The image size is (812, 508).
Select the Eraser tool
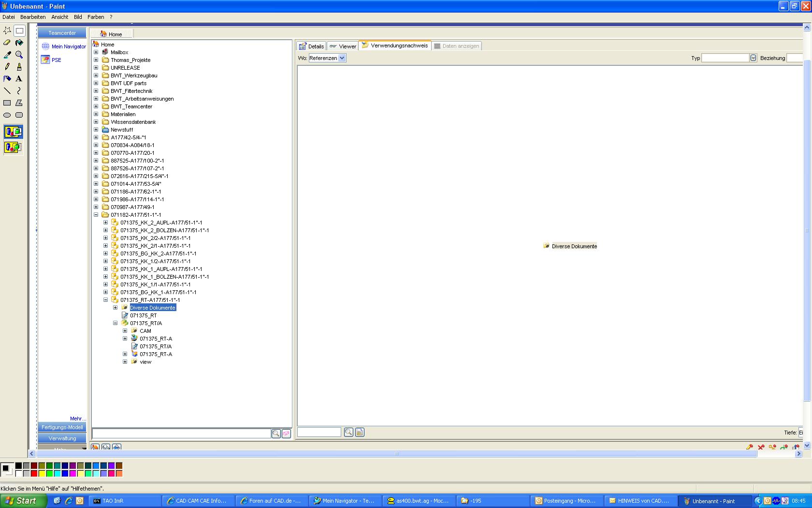click(x=7, y=43)
